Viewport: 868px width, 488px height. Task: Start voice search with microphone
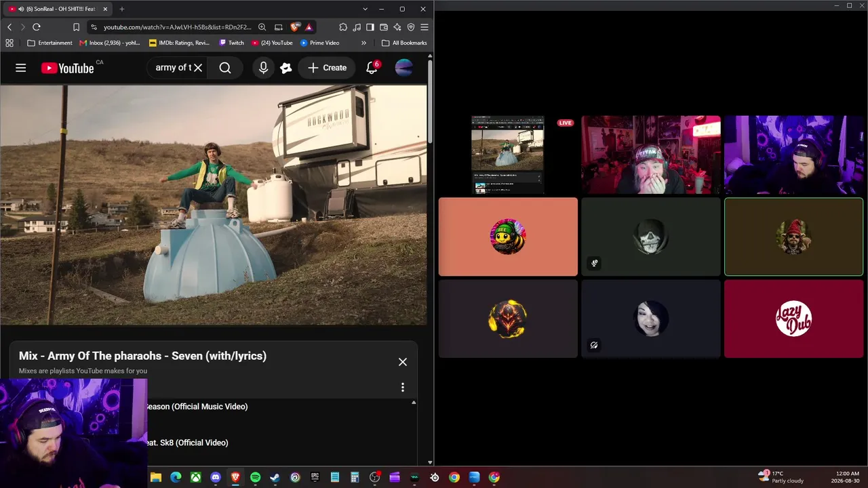click(x=263, y=68)
